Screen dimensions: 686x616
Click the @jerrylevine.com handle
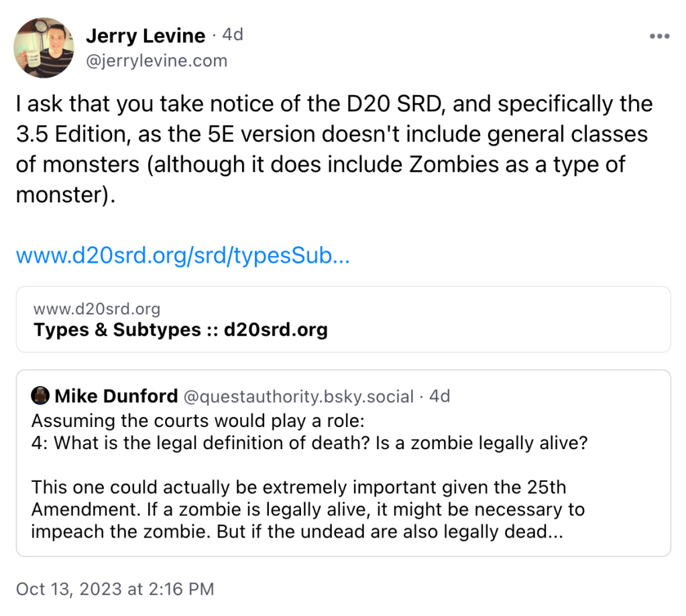(x=156, y=61)
